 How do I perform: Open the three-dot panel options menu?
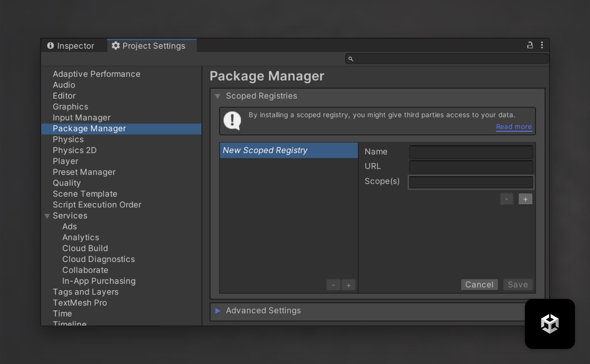[x=542, y=45]
